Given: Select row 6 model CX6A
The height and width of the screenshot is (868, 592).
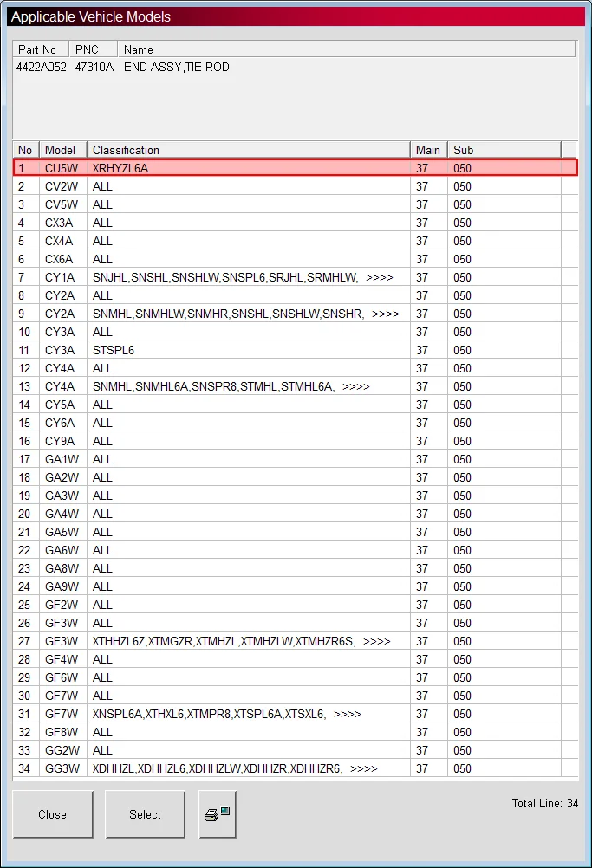Looking at the screenshot, I should tap(59, 260).
